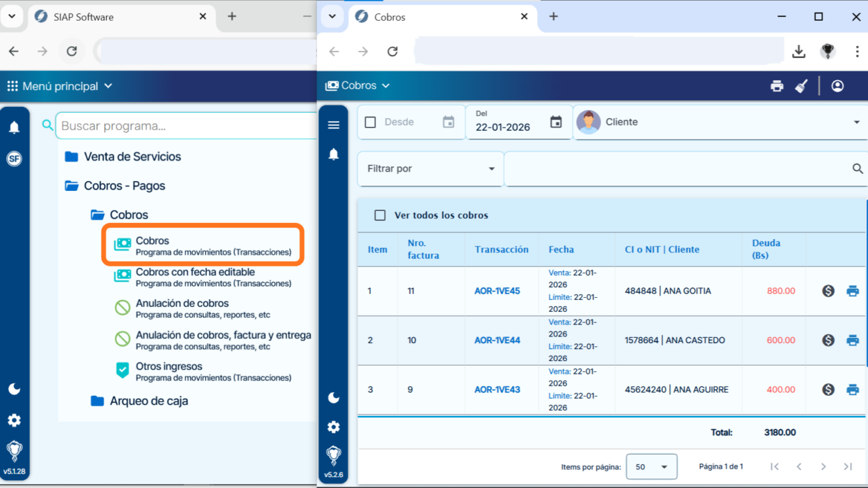Open the settings gear in the Cobros sidebar
Screen dimensions: 868x488
[334, 427]
